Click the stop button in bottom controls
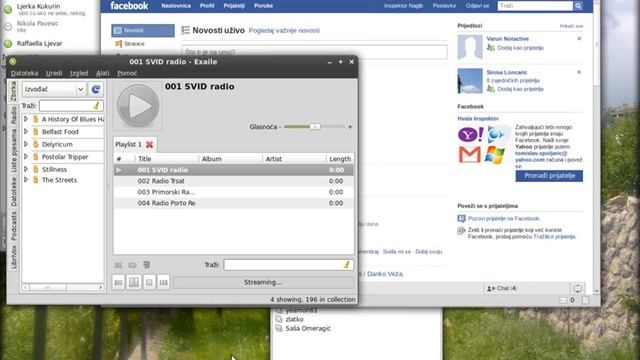 [149, 282]
